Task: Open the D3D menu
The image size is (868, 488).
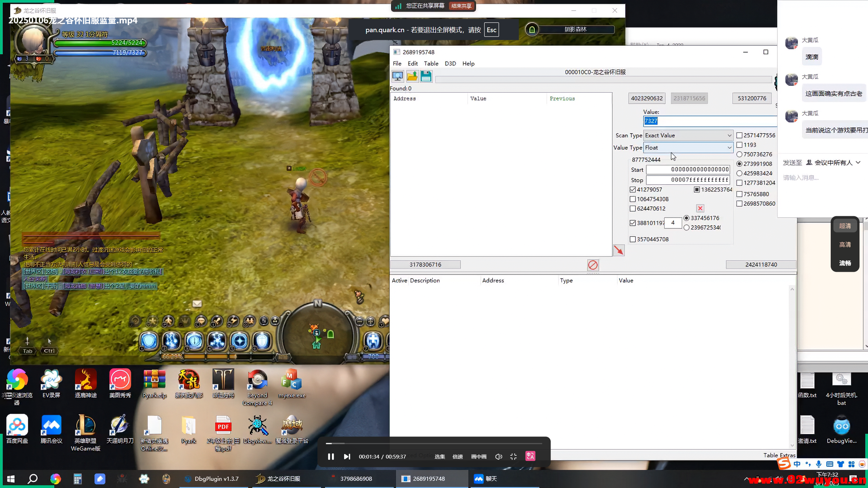Action: pos(450,63)
